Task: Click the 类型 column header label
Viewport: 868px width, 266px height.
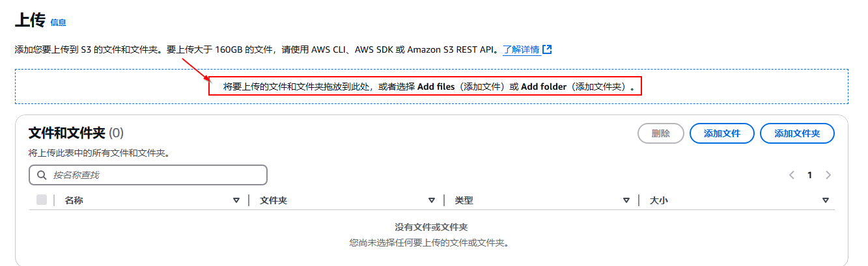Action: [x=464, y=200]
